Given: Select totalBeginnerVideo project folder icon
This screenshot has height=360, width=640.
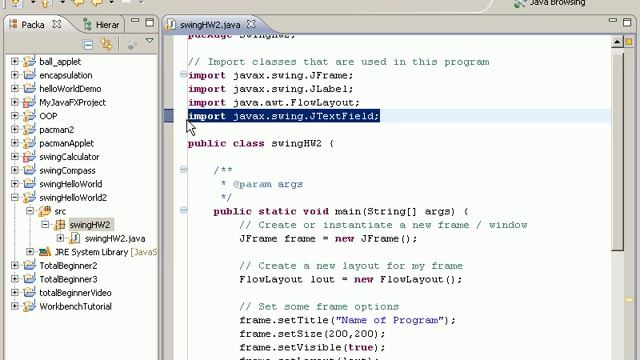Looking at the screenshot, I should click(x=29, y=292).
